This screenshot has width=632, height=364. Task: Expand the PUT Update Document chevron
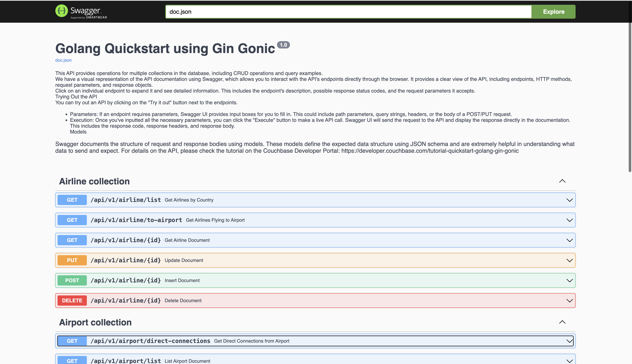(x=569, y=260)
